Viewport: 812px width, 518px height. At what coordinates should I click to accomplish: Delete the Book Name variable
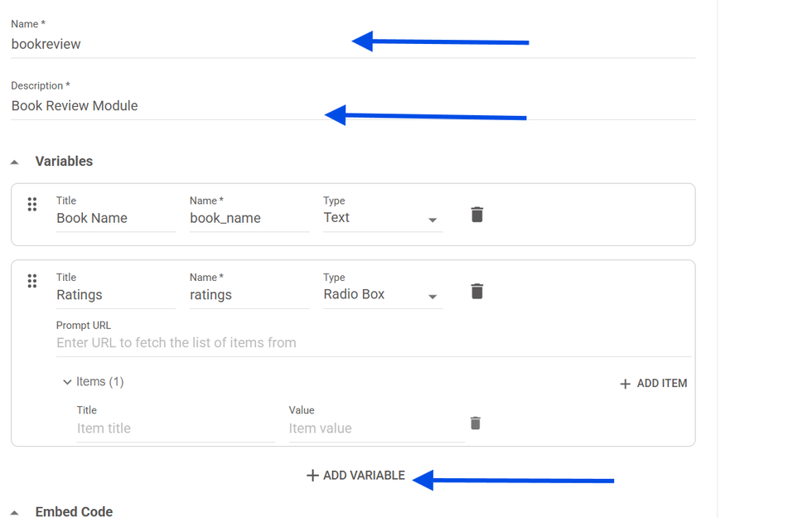[x=476, y=215]
